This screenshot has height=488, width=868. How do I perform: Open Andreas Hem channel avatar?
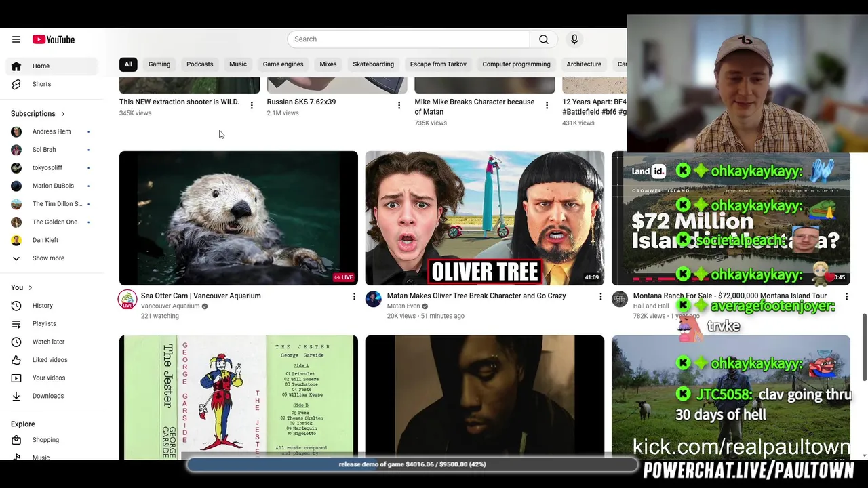pyautogui.click(x=16, y=131)
